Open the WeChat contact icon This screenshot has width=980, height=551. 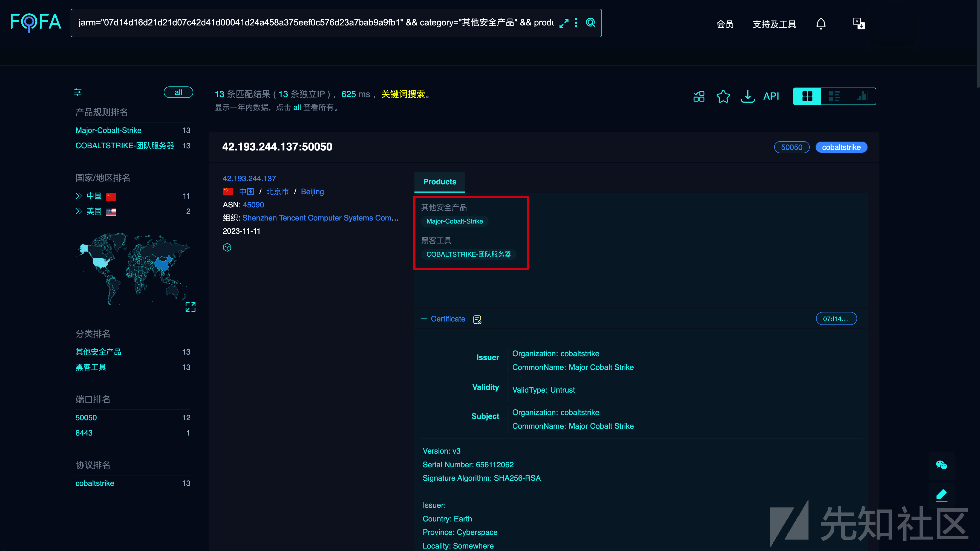point(941,465)
